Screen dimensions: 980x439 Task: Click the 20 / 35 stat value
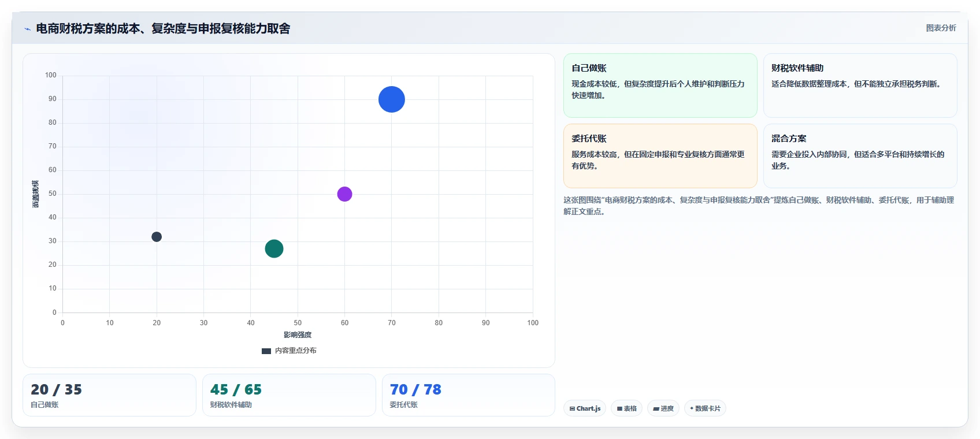pyautogui.click(x=56, y=390)
